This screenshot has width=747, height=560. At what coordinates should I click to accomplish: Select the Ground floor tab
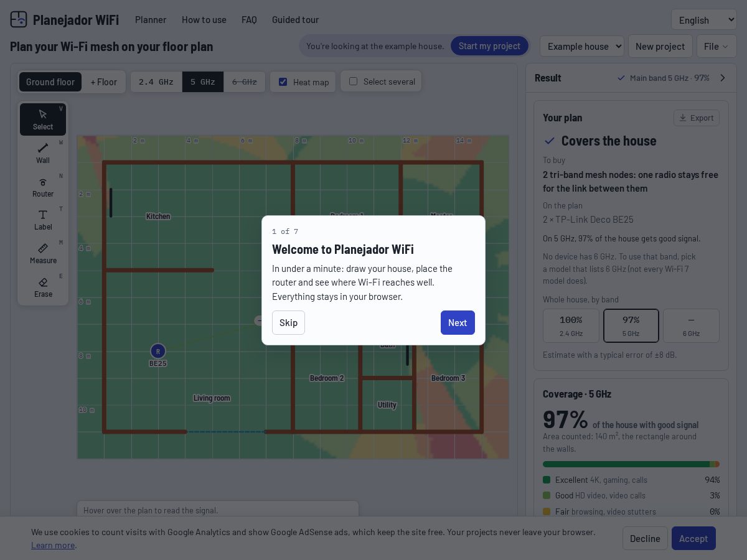[50, 82]
